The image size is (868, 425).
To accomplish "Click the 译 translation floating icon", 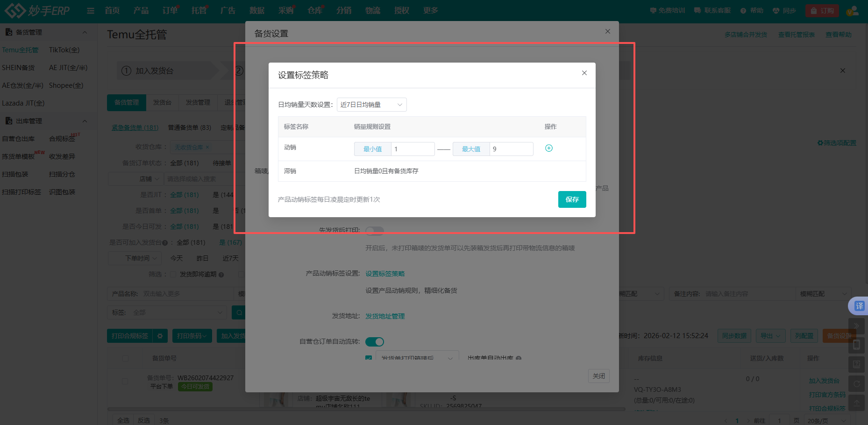I will (858, 306).
